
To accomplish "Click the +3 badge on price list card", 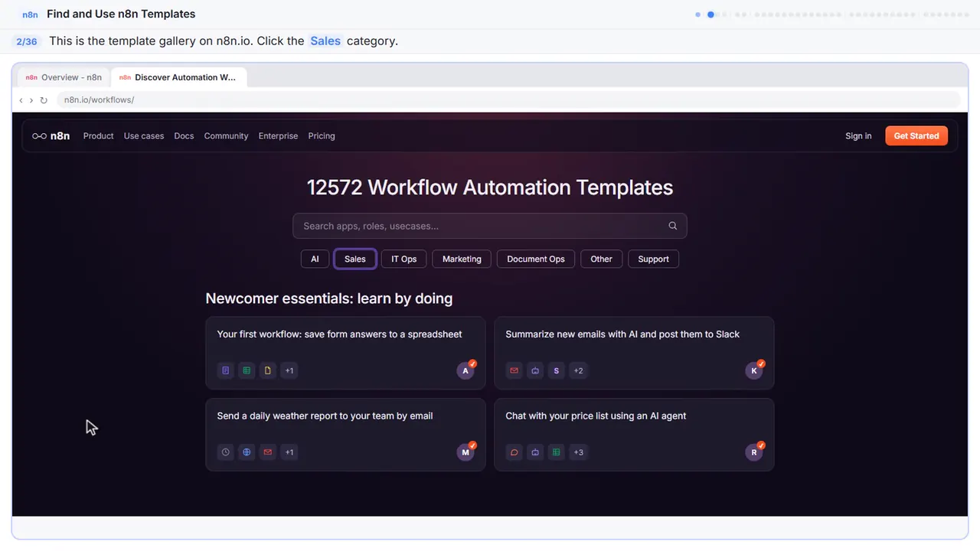I will coord(578,452).
